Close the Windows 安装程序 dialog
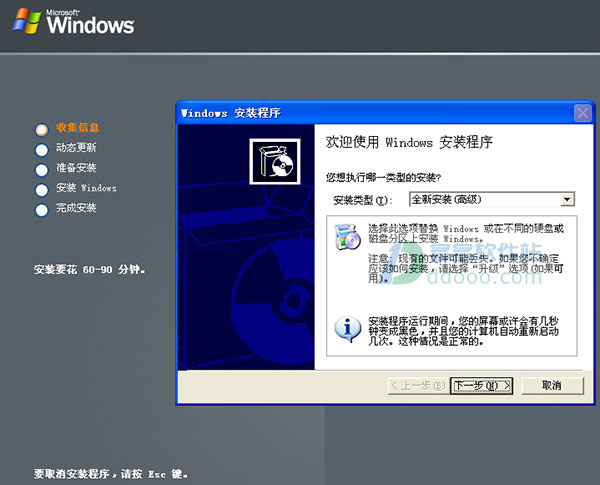Viewport: 600px width, 485px height. pos(583,113)
